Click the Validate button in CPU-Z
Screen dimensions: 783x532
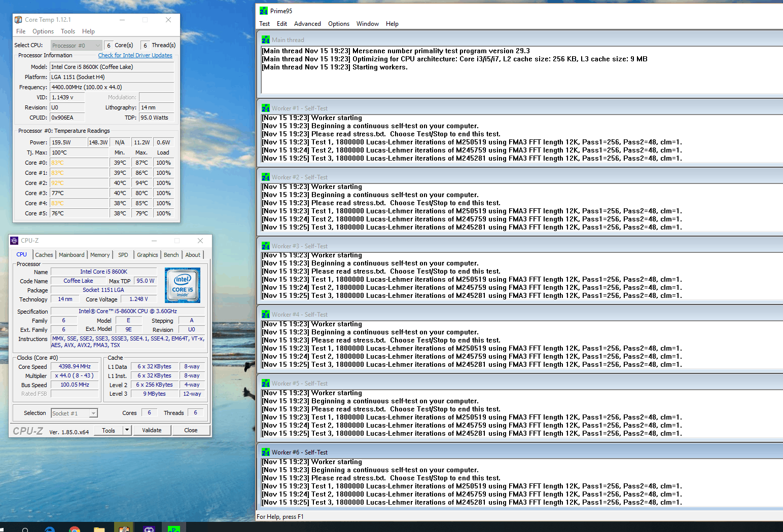152,430
